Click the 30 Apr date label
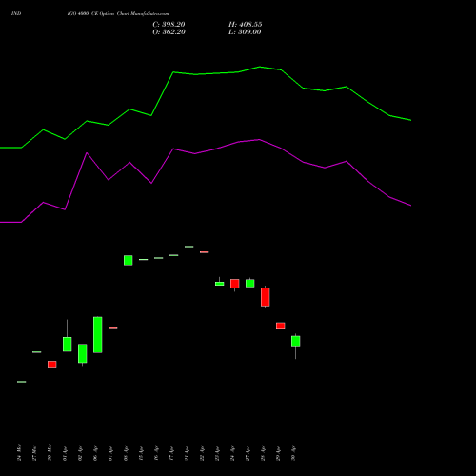 coord(293,453)
